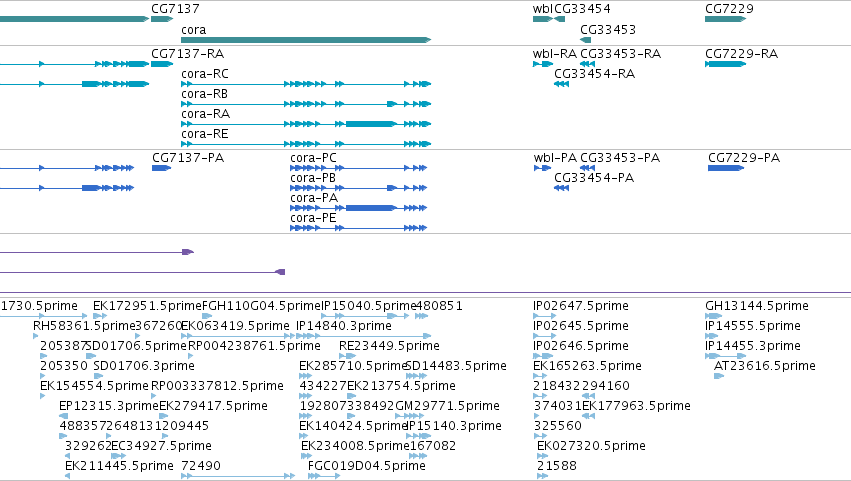This screenshot has width=851, height=481.
Task: Select EST IP14455.3prime
Action: click(x=753, y=346)
